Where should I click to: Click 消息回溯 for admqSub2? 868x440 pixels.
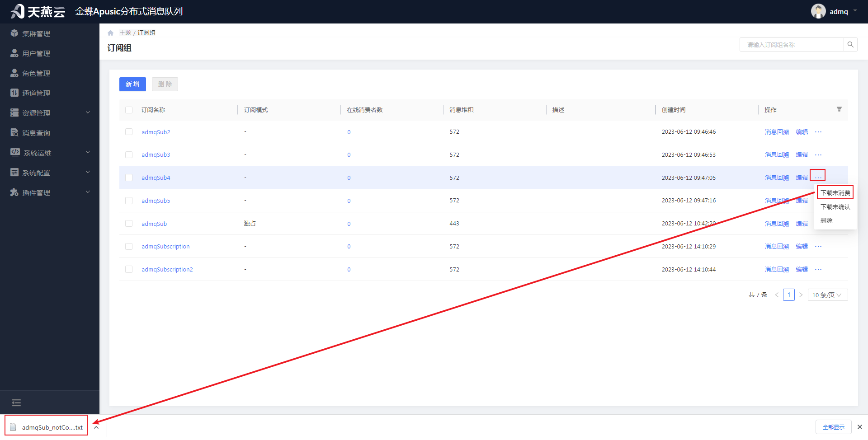(777, 132)
